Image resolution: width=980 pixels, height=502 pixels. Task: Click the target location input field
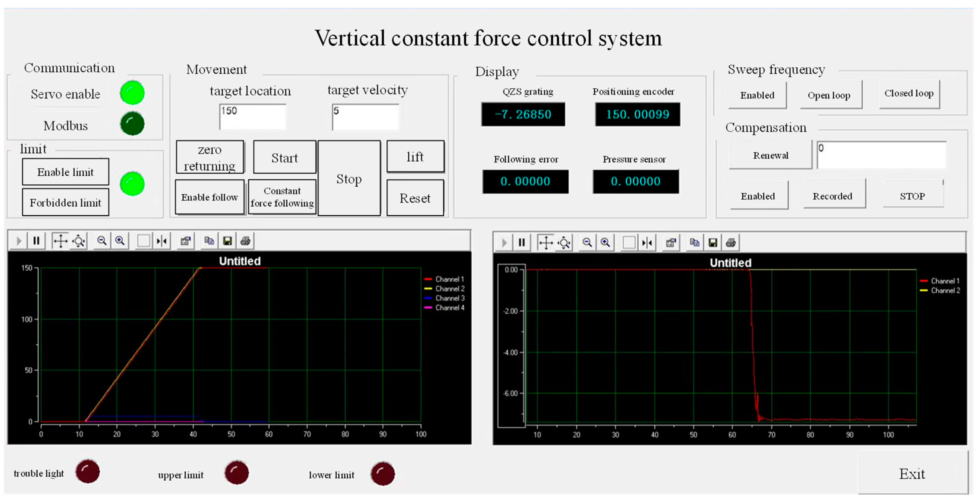click(253, 117)
